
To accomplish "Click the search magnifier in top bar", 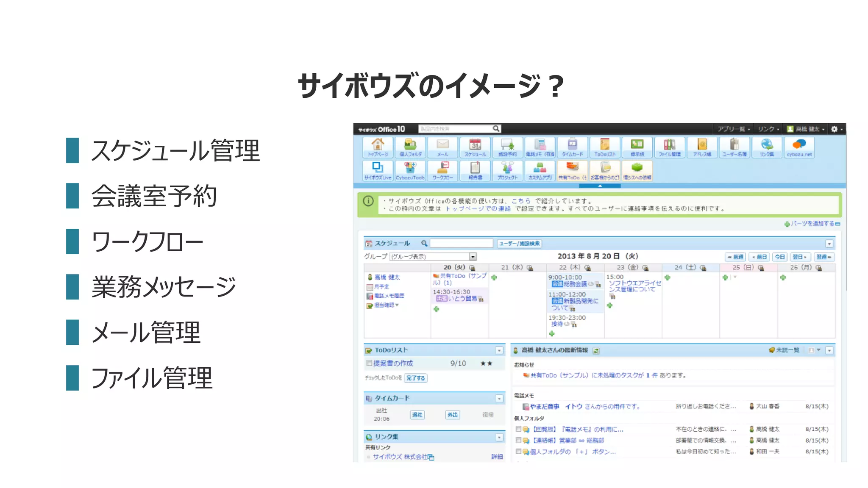I will pos(496,129).
